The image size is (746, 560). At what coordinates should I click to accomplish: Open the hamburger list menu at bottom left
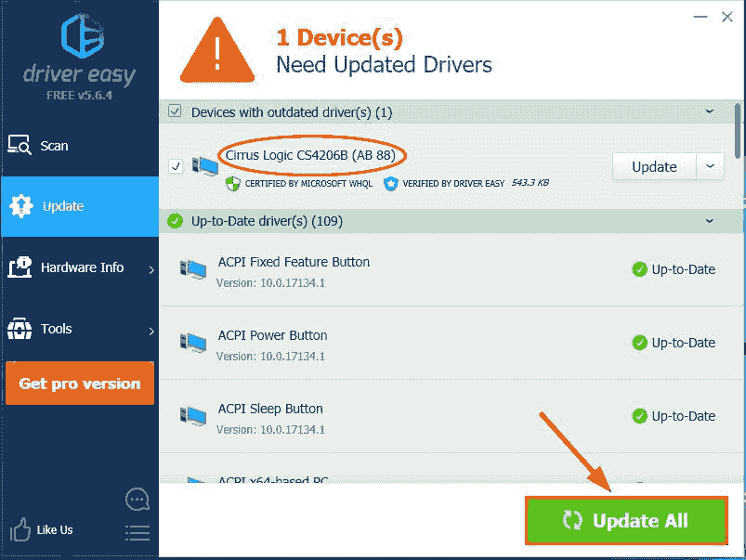click(x=137, y=532)
